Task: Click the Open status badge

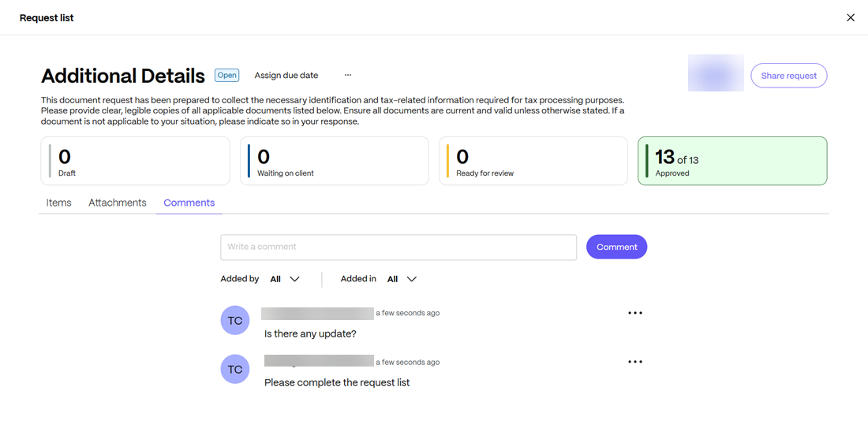Action: (227, 75)
